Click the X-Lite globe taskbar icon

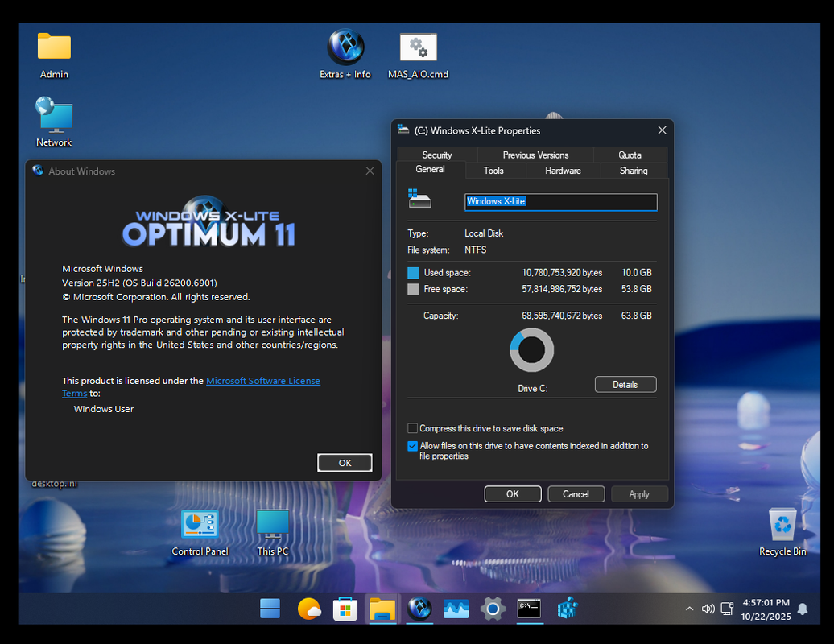coord(419,609)
